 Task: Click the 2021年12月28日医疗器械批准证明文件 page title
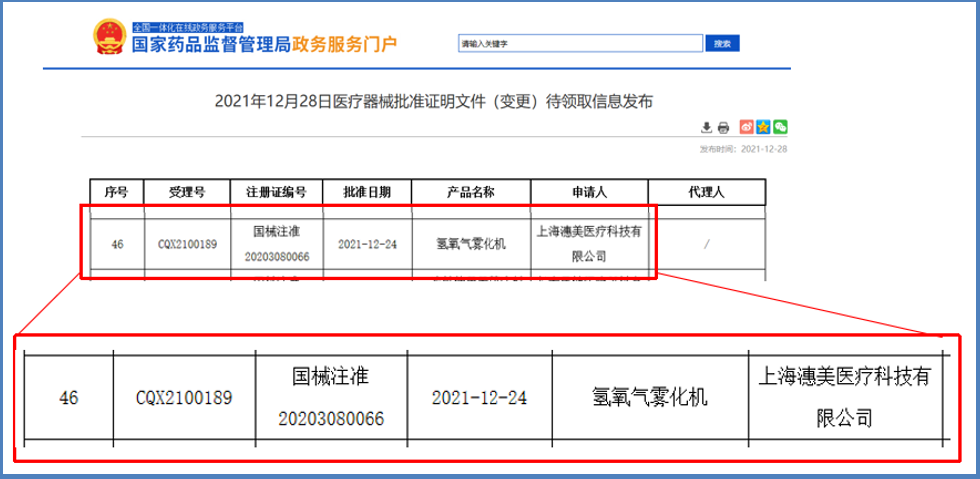tap(434, 101)
